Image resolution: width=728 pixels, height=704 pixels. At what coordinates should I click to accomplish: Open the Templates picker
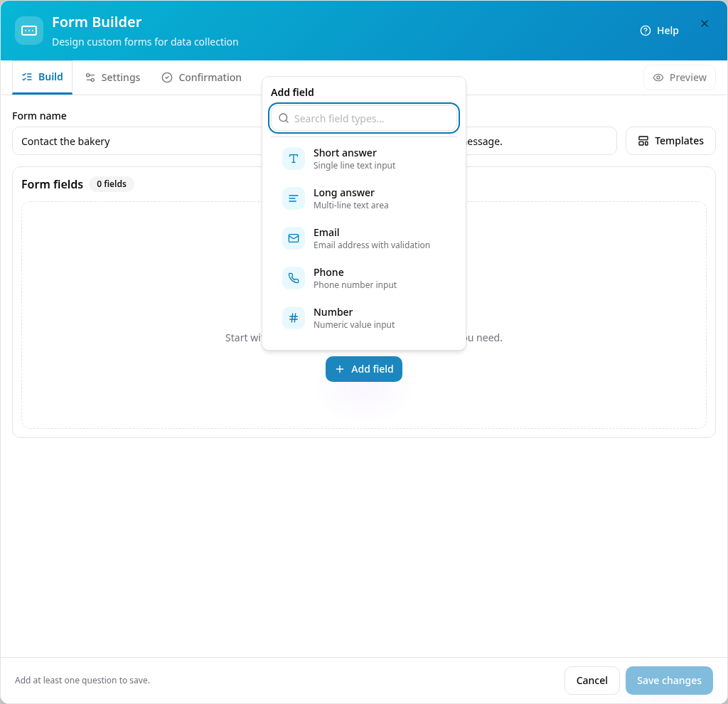click(670, 141)
